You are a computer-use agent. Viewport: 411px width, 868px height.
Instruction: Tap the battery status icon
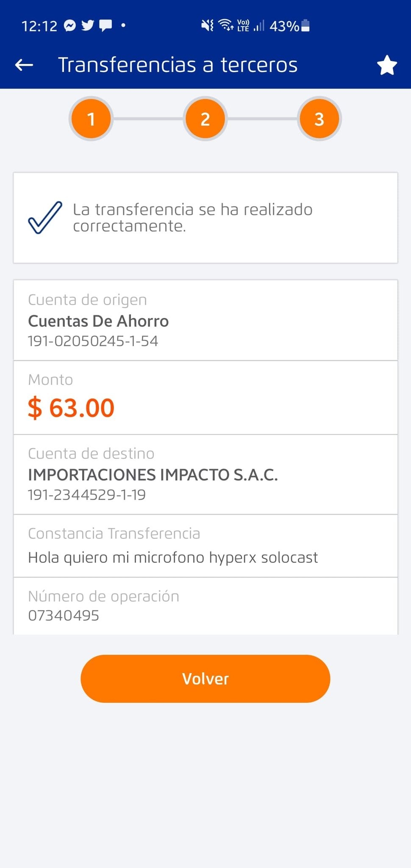[305, 26]
